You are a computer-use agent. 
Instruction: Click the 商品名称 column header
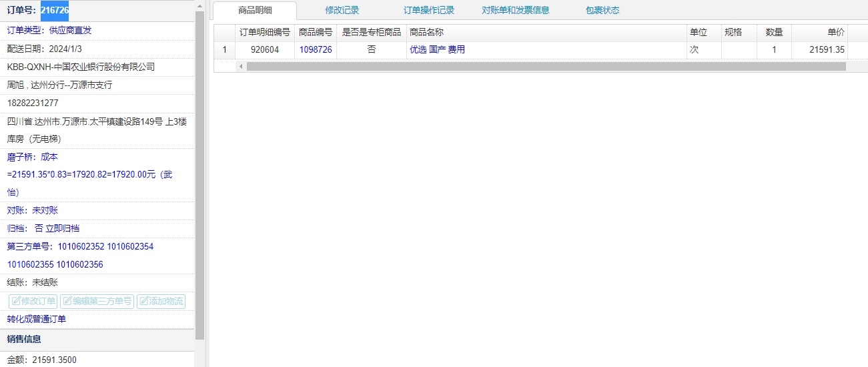click(546, 32)
